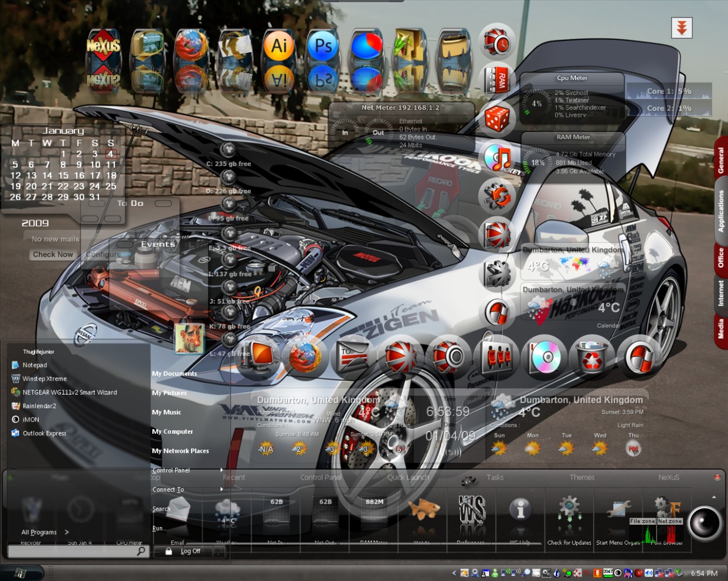Open the Tasks shelf tab

coord(495,477)
